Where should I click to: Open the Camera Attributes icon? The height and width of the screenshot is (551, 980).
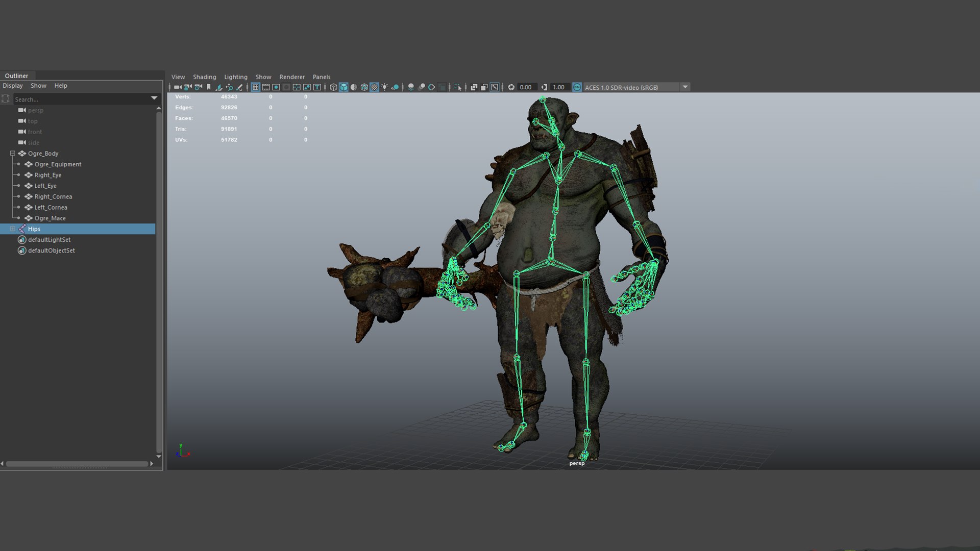click(x=198, y=87)
